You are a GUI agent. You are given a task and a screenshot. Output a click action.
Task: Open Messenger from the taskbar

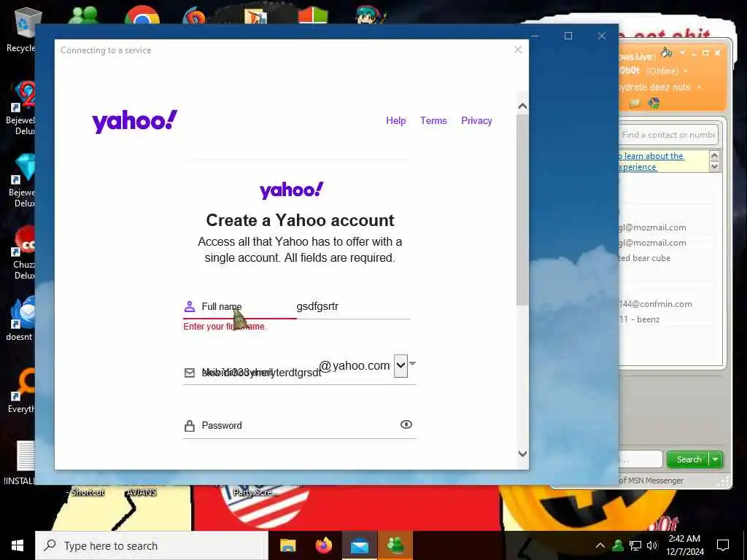pyautogui.click(x=395, y=545)
